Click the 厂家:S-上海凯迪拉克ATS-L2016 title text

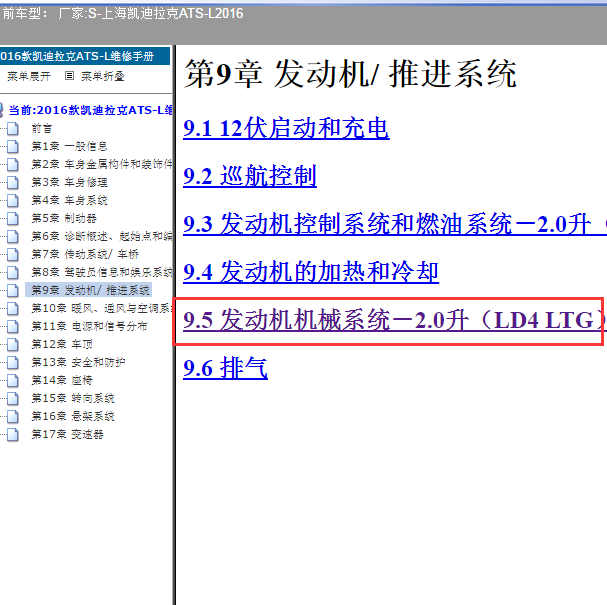[x=151, y=14]
